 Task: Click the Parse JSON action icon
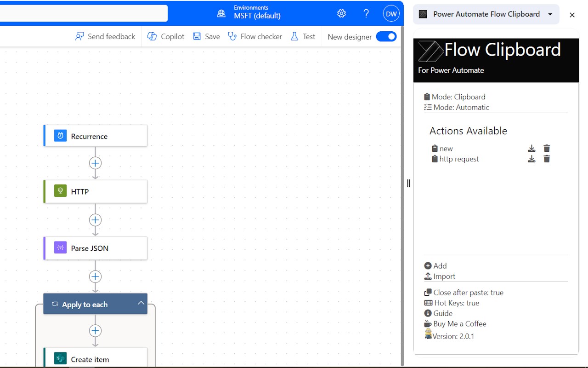click(60, 248)
